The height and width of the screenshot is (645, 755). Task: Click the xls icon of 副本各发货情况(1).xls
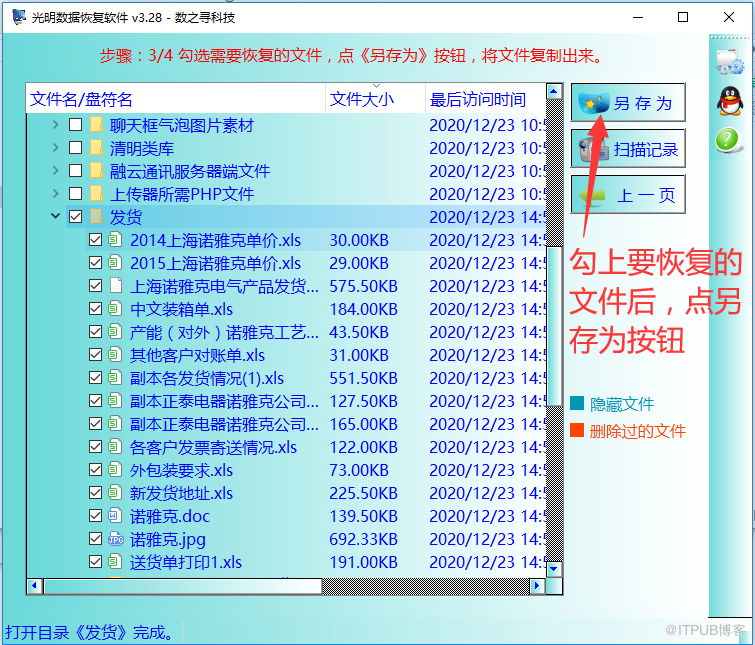[x=115, y=377]
